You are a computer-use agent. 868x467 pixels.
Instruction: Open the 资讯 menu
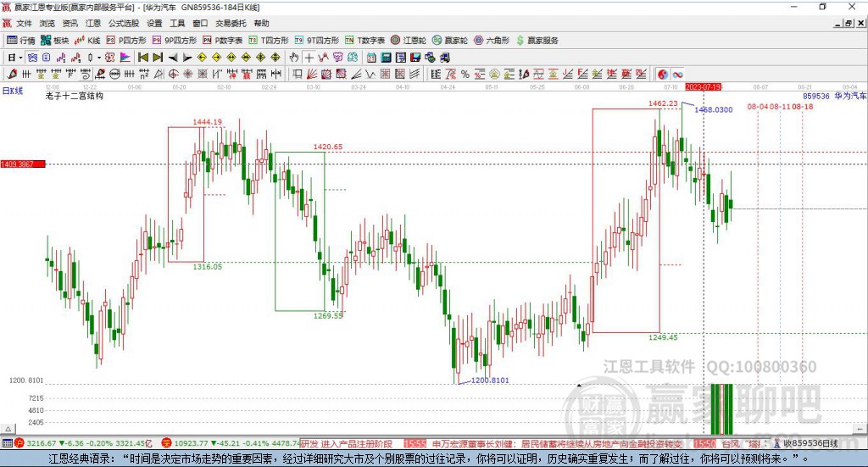pyautogui.click(x=70, y=23)
